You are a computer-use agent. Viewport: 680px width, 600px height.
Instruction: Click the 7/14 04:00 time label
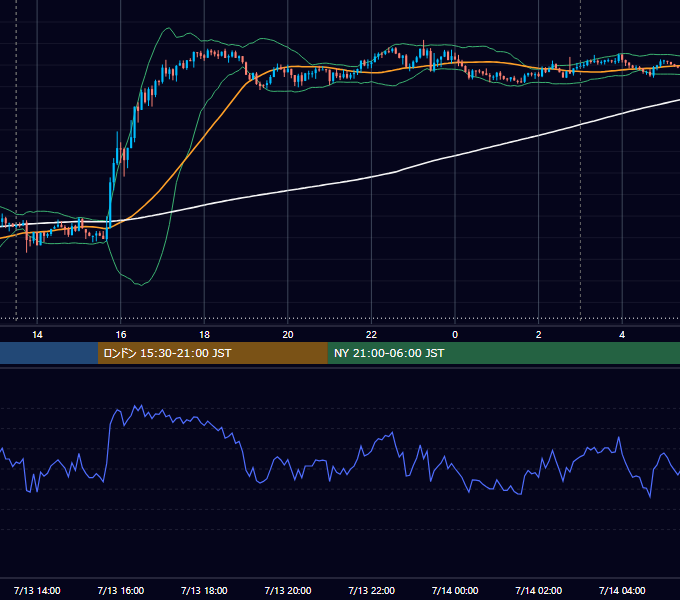(x=622, y=590)
